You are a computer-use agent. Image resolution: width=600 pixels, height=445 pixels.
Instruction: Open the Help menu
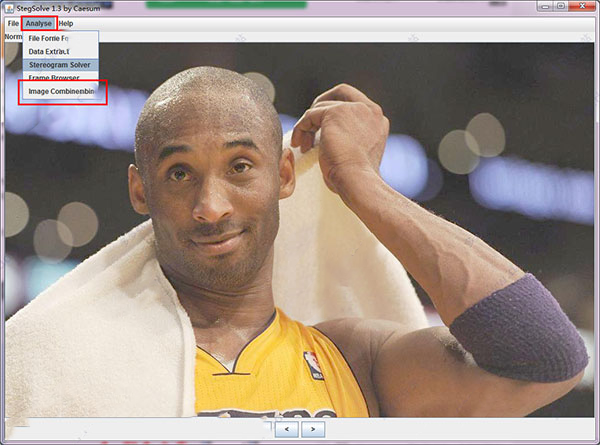coord(66,23)
